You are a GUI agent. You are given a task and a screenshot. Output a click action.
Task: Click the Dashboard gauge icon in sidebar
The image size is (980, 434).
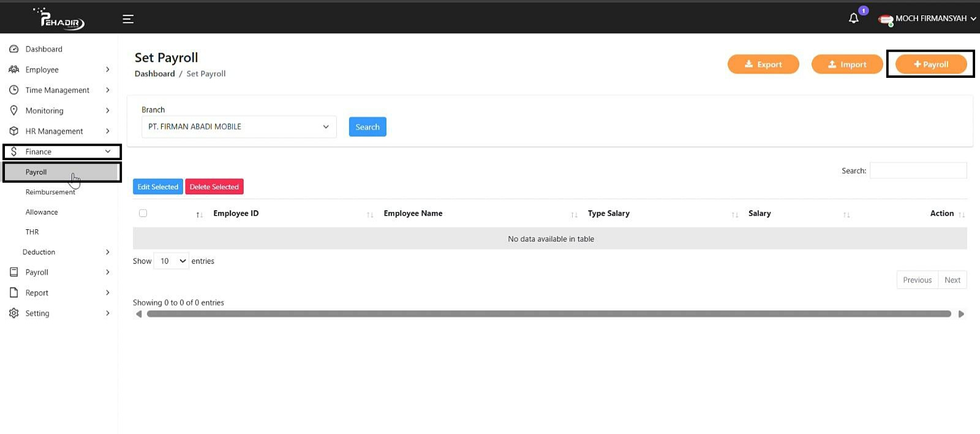pyautogui.click(x=13, y=49)
